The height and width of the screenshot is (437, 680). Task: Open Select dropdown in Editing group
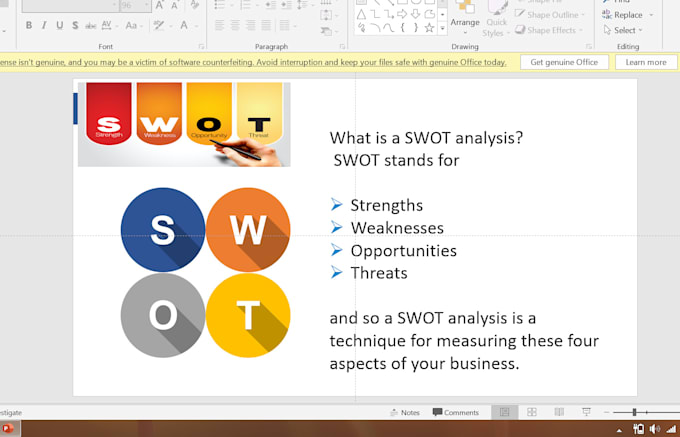click(x=623, y=30)
